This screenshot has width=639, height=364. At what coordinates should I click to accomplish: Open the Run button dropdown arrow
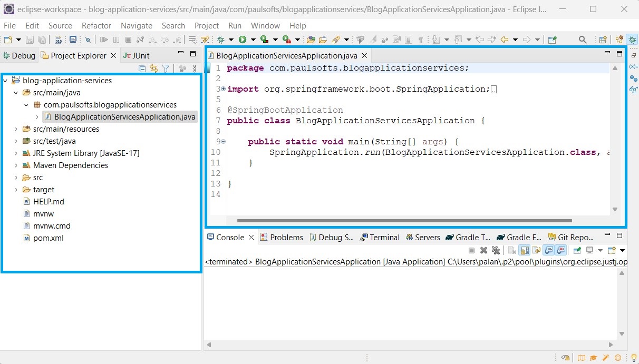coord(255,40)
